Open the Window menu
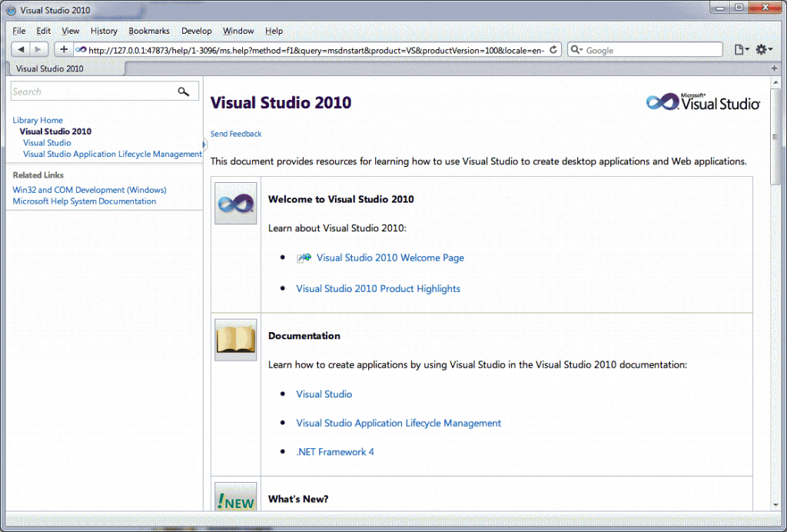The height and width of the screenshot is (532, 787). (x=238, y=31)
